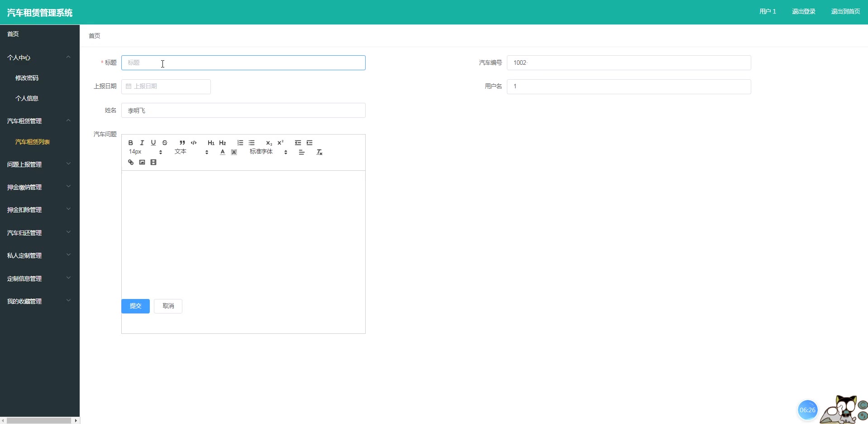The height and width of the screenshot is (424, 868).
Task: Click 退出到首页 in the header
Action: point(845,11)
